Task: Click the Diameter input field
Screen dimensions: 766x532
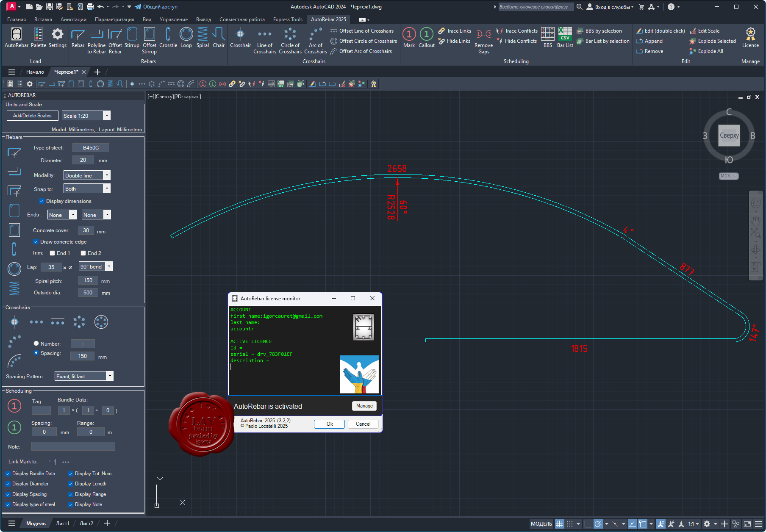Action: coord(83,160)
